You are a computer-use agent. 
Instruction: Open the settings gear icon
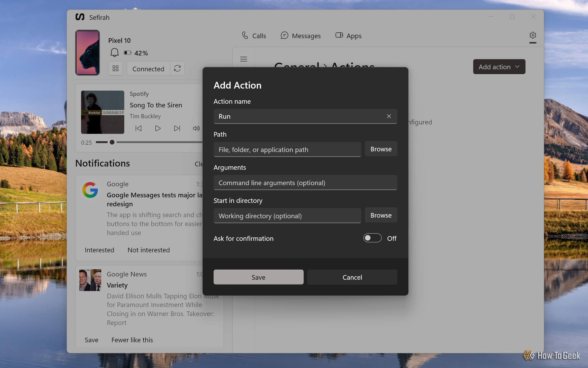click(533, 35)
